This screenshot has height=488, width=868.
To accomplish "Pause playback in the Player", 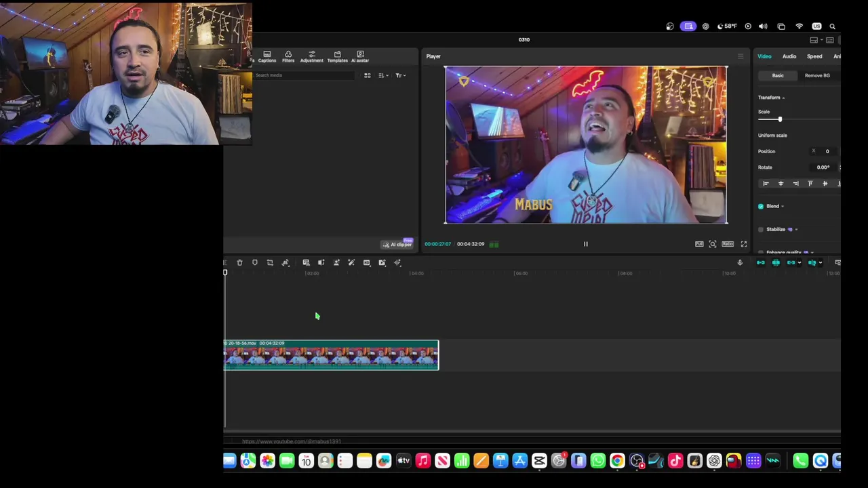I will point(586,244).
